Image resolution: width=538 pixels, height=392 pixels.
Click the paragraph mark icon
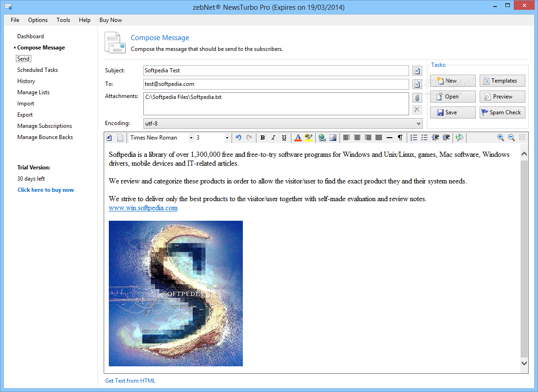pyautogui.click(x=400, y=138)
